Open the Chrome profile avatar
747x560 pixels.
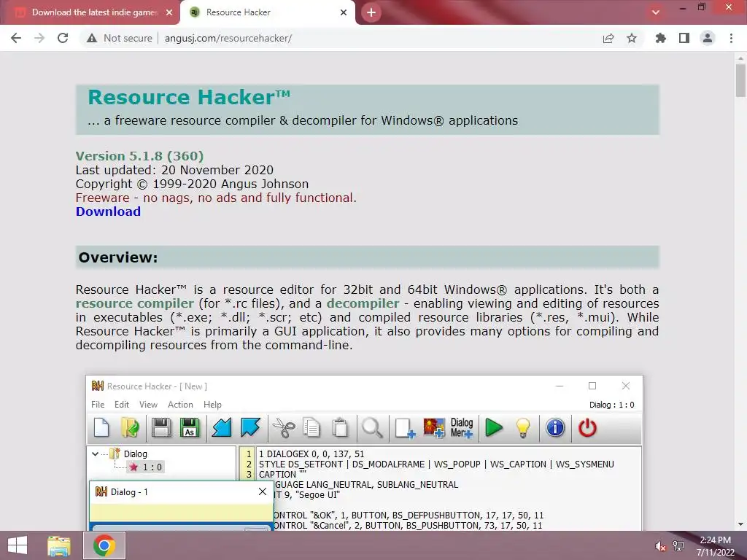pos(708,38)
